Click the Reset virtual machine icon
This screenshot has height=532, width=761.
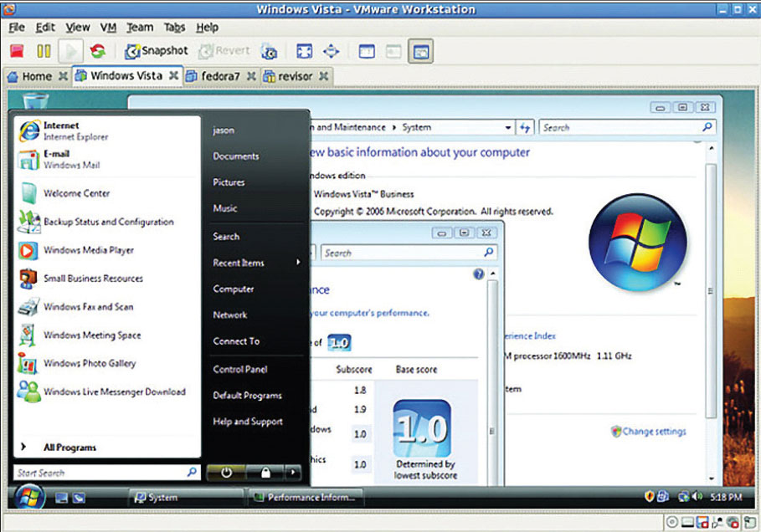point(98,52)
